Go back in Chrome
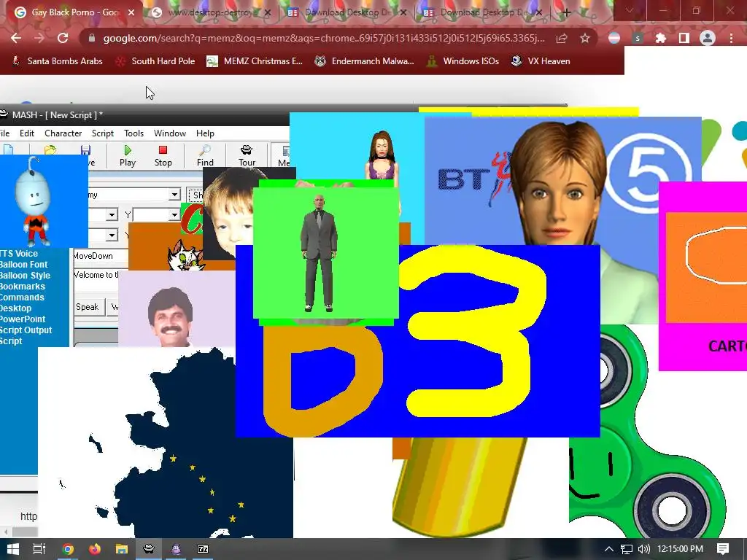Screen dimensions: 747x560 pos(16,38)
